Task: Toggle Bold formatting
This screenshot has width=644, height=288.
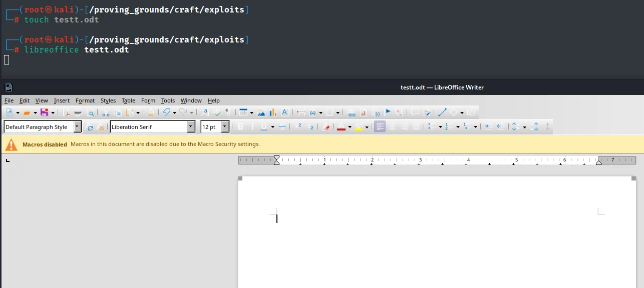Action: pyautogui.click(x=240, y=127)
